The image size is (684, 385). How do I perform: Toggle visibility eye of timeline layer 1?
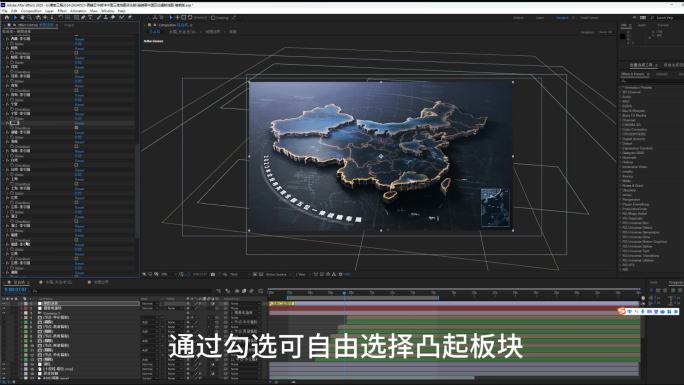tap(4, 303)
